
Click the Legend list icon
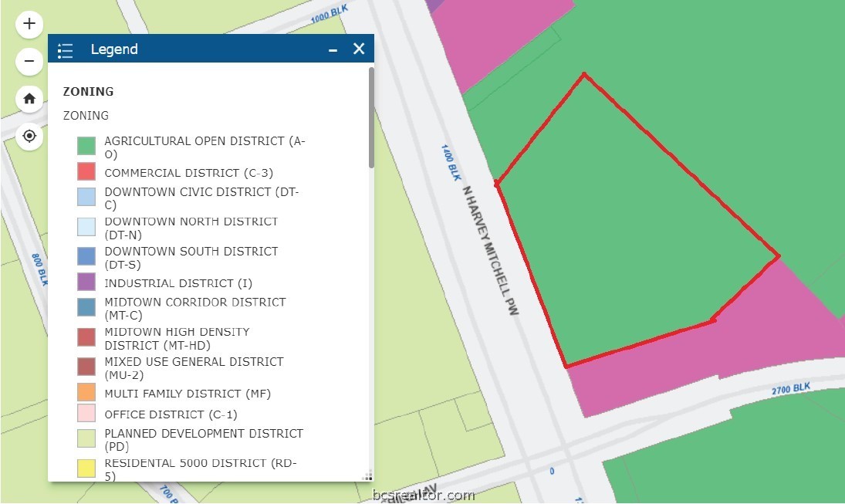66,50
